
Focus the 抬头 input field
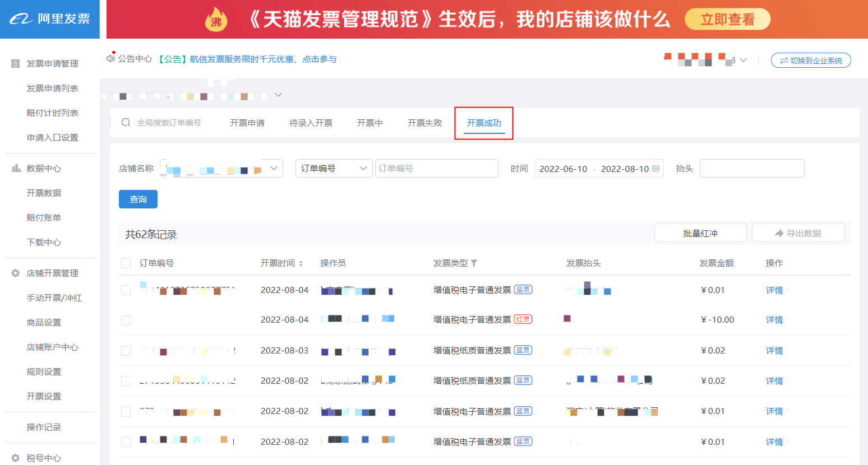pyautogui.click(x=752, y=168)
